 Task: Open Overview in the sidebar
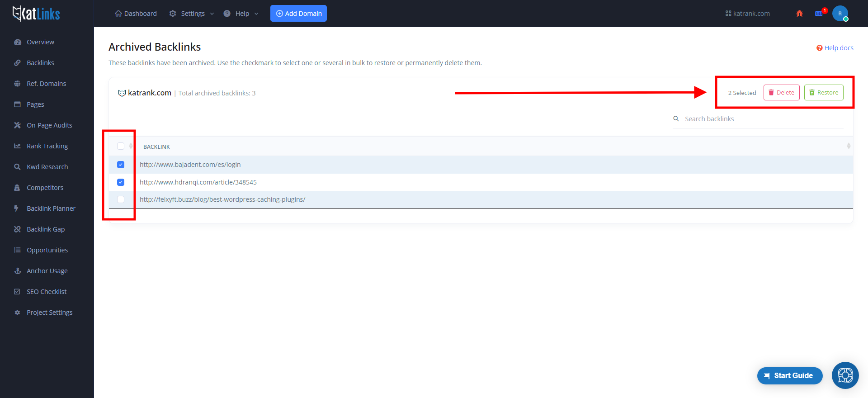coord(40,42)
